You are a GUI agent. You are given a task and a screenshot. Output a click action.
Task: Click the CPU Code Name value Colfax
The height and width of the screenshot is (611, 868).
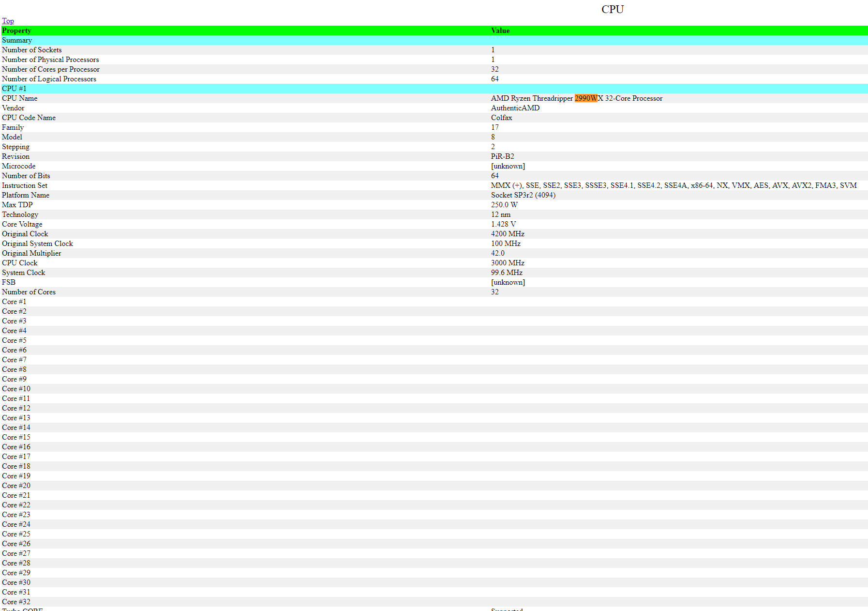[501, 118]
